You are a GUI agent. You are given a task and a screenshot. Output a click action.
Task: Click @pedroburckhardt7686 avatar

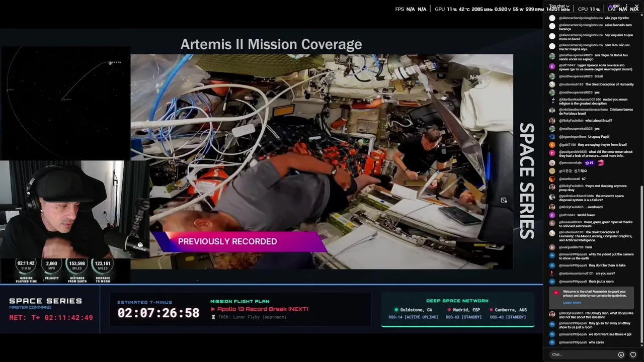click(x=552, y=197)
